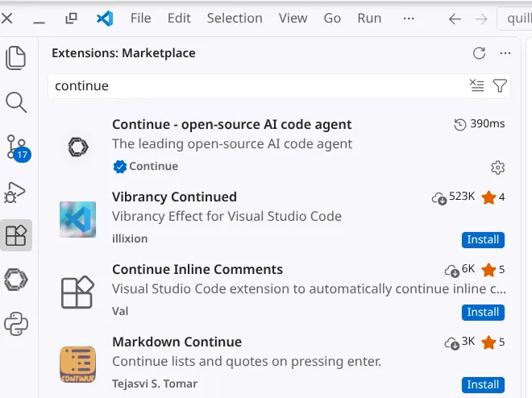This screenshot has height=398, width=532.
Task: Click the Vibrancy Continued extension thumbnail
Action: tap(77, 219)
